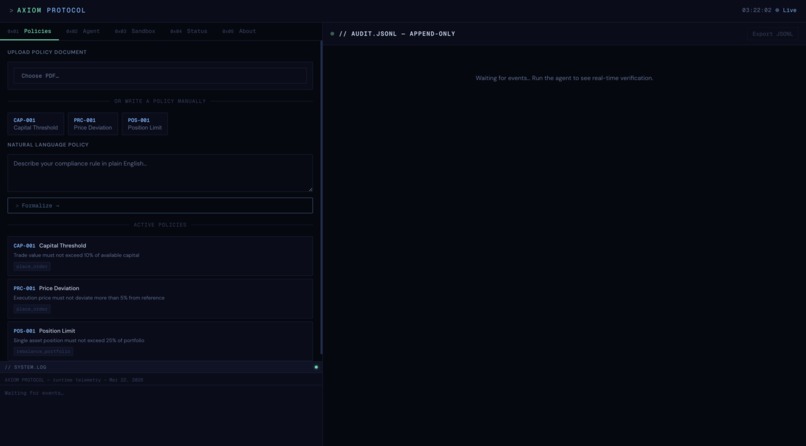
Task: Click the runtime telemetry line in system log
Action: [x=74, y=380]
